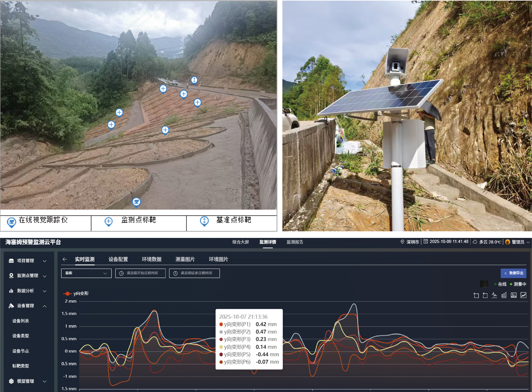Save chart as image icon
Image resolution: width=532 pixels, height=392 pixels.
[x=514, y=295]
